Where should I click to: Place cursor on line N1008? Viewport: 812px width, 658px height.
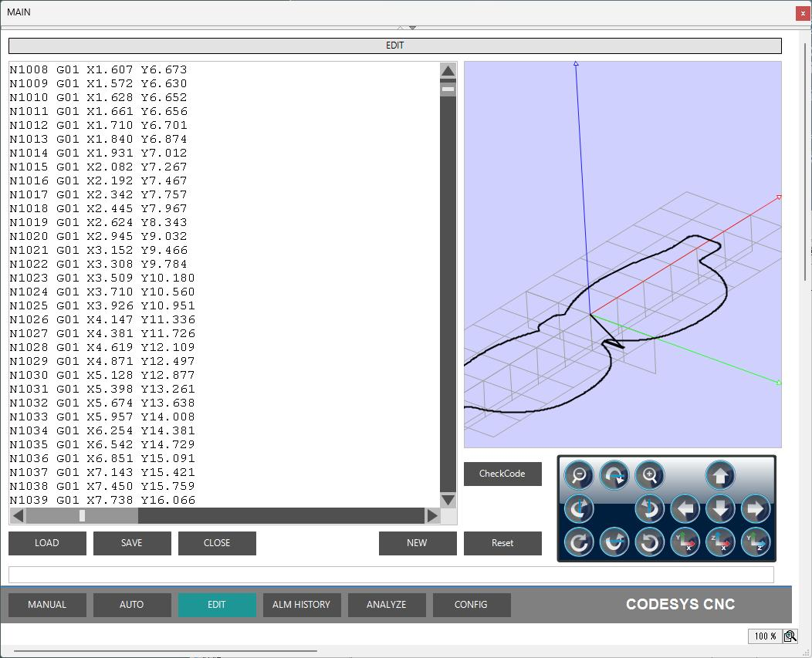pos(98,69)
